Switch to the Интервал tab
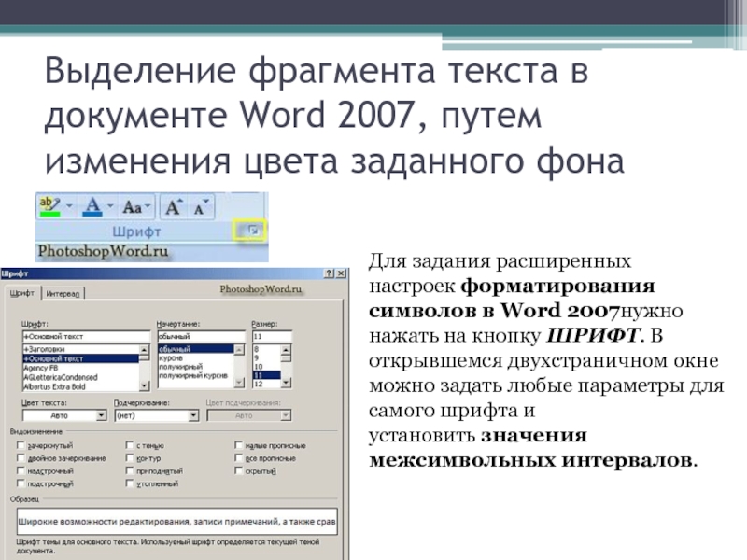The width and height of the screenshot is (747, 560). click(x=63, y=294)
